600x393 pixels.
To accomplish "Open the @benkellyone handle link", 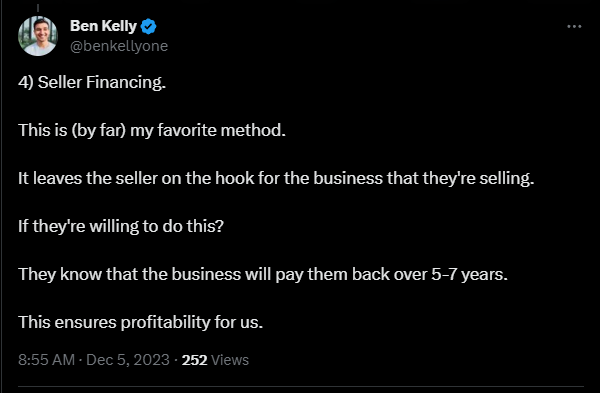I will click(x=119, y=46).
